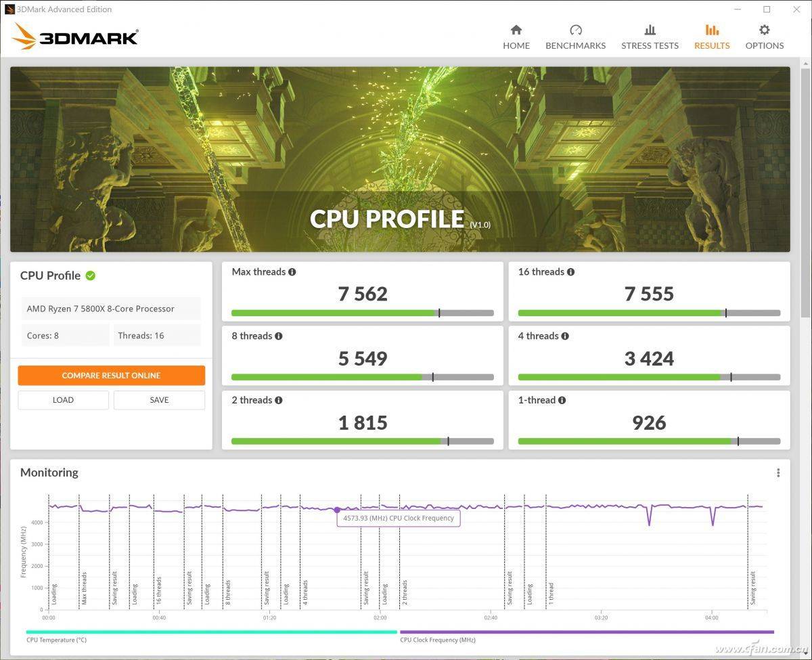Image resolution: width=812 pixels, height=660 pixels.
Task: Click Compare Result Online
Action: [x=112, y=375]
